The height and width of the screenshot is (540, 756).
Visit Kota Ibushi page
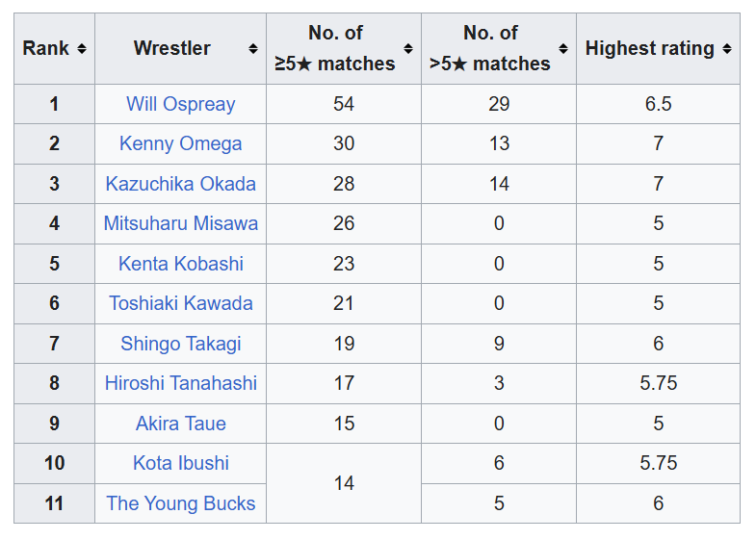click(181, 463)
